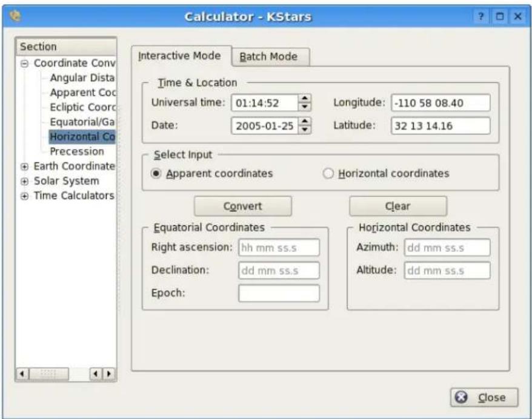
Task: Click the Declination input field
Action: coord(279,270)
